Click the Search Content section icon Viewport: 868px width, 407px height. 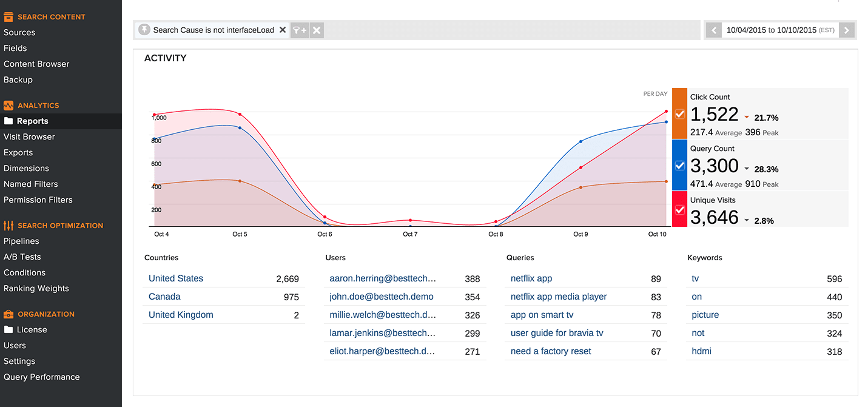click(x=8, y=16)
